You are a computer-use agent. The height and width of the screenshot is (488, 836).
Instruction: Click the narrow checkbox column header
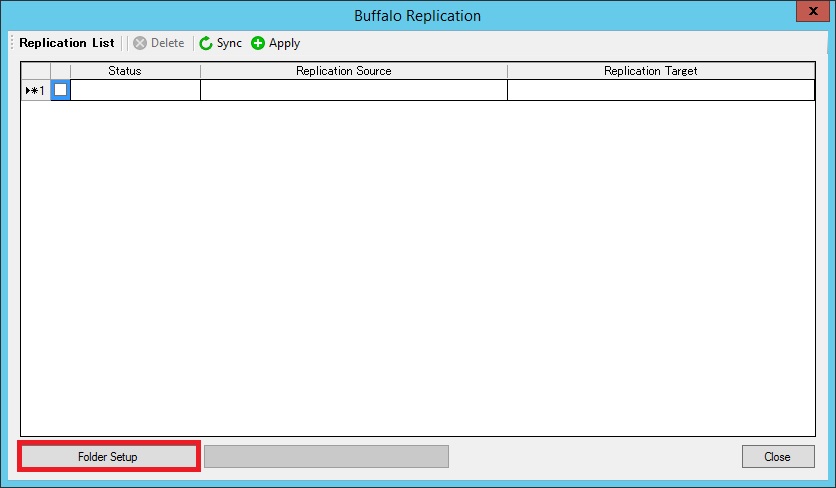[60, 71]
